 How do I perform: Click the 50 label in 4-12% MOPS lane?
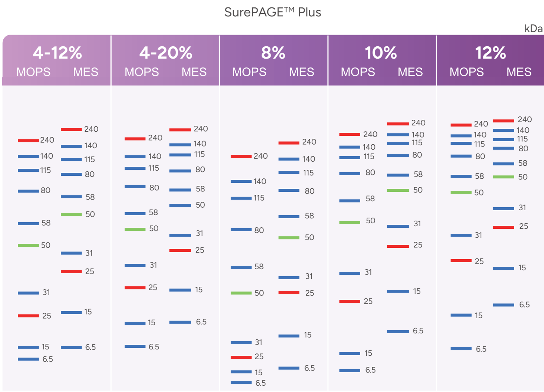46,245
